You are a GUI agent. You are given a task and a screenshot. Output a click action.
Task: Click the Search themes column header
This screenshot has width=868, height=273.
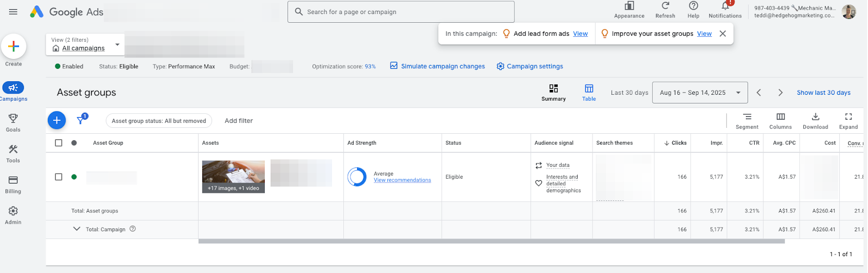(614, 143)
